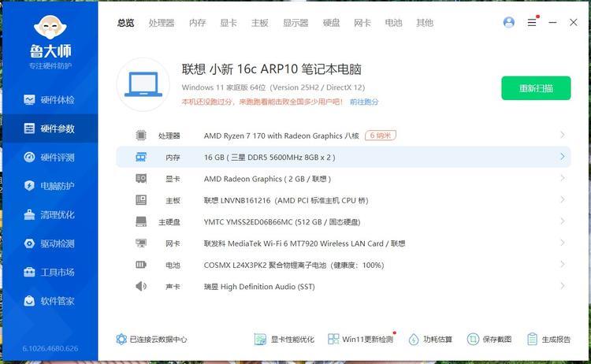The image size is (591, 364).
Task: Click the 主板 motherboard icon
Action: (x=141, y=200)
